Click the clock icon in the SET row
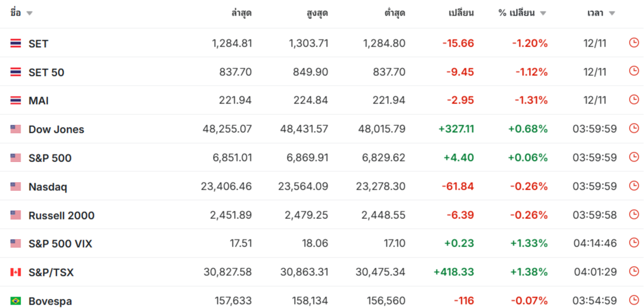The image size is (644, 308). tap(634, 43)
